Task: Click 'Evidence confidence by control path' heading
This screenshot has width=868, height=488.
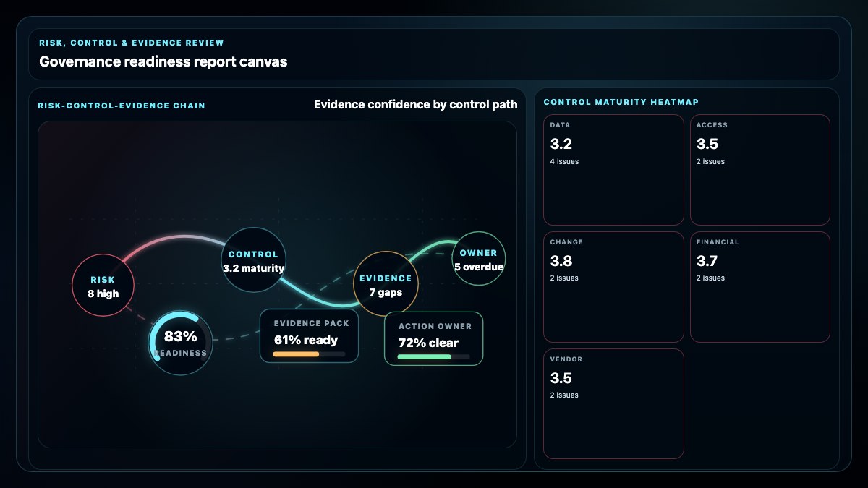Action: [x=416, y=105]
